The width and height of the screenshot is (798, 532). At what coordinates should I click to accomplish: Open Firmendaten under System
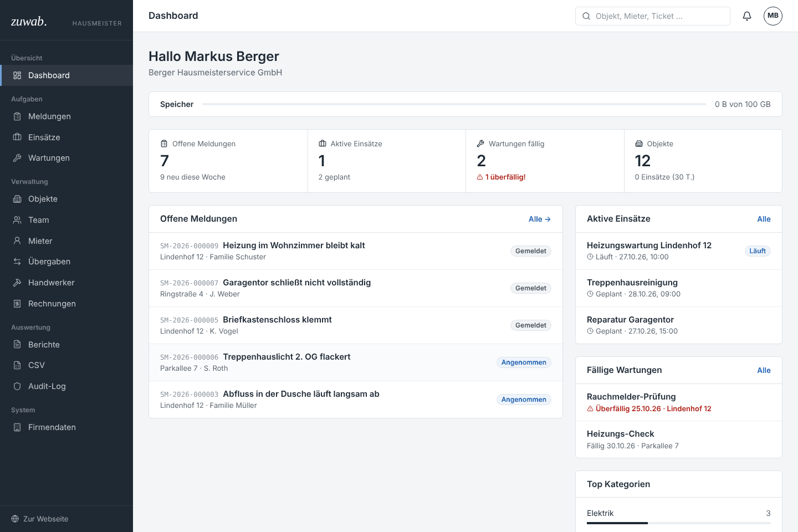tap(66, 427)
